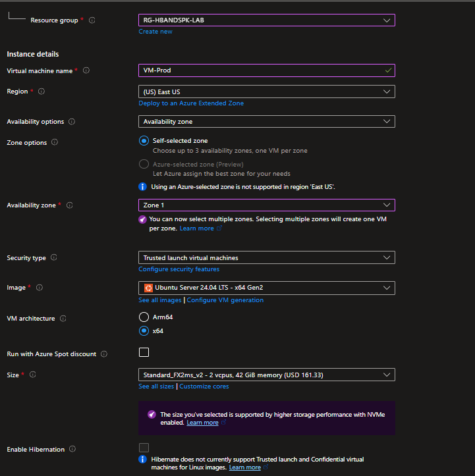Click info icon beside Image label
Screen dimensions: 475x476
(x=40, y=288)
